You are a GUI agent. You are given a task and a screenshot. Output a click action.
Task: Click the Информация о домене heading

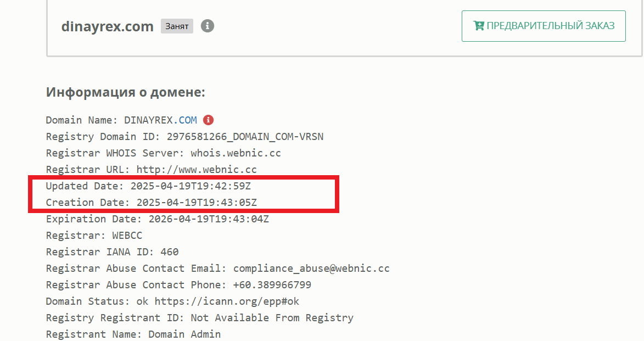click(x=125, y=92)
